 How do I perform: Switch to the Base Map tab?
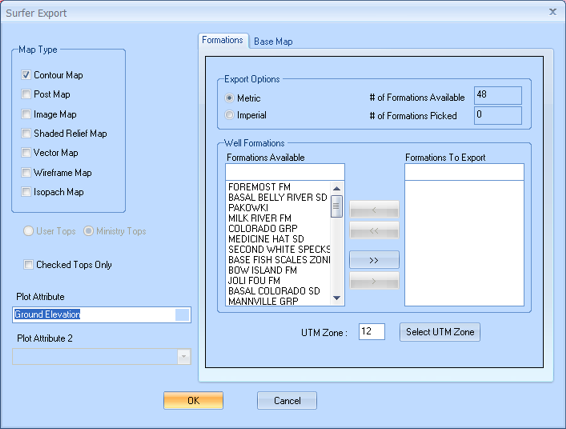(273, 42)
